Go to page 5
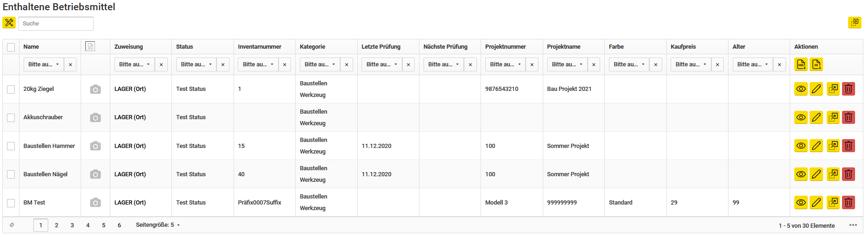Image resolution: width=868 pixels, height=237 pixels. point(104,225)
